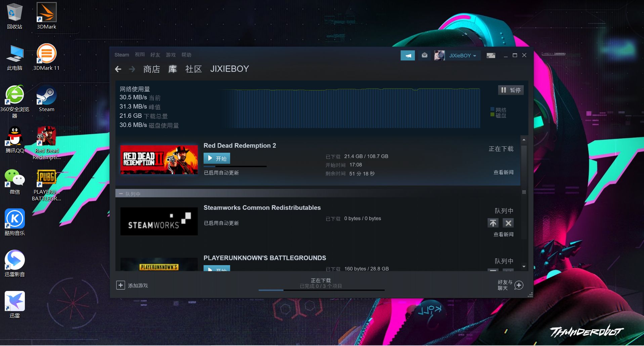Launch the 迅雷影音 desktop icon
Viewport: 644px width, 346px height.
(14, 263)
